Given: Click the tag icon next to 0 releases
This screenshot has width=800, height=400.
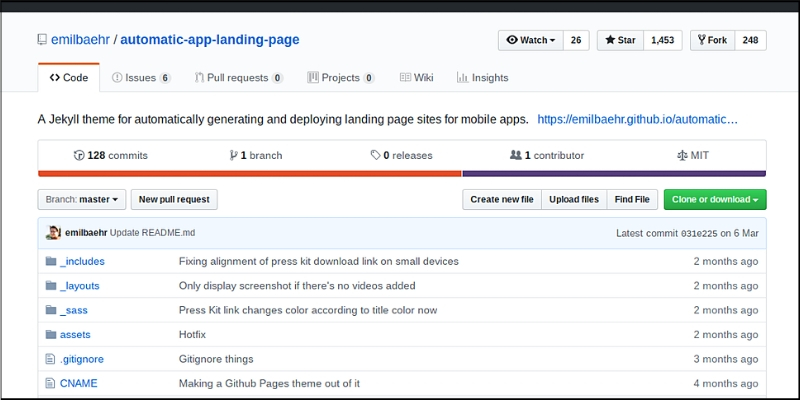Looking at the screenshot, I should click(x=376, y=155).
